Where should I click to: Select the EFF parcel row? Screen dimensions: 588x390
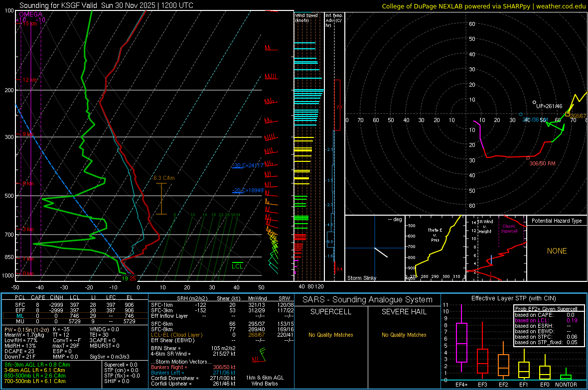point(75,310)
